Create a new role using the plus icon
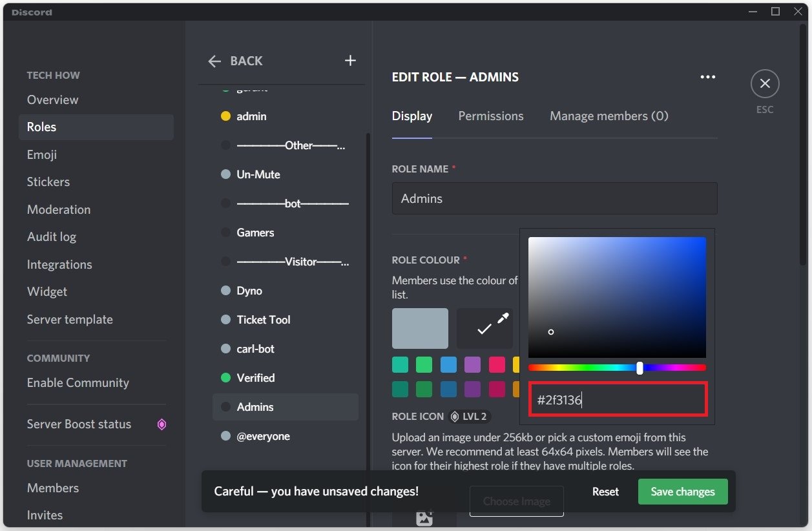 [x=349, y=60]
